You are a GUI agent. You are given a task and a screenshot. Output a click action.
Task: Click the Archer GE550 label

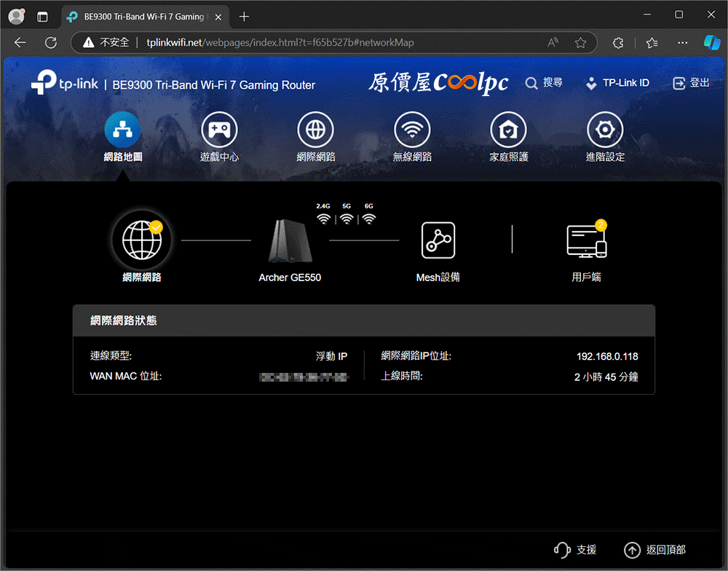click(290, 277)
